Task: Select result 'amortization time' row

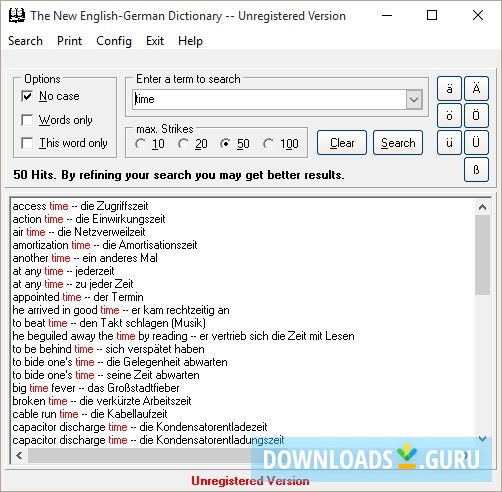Action: point(105,245)
